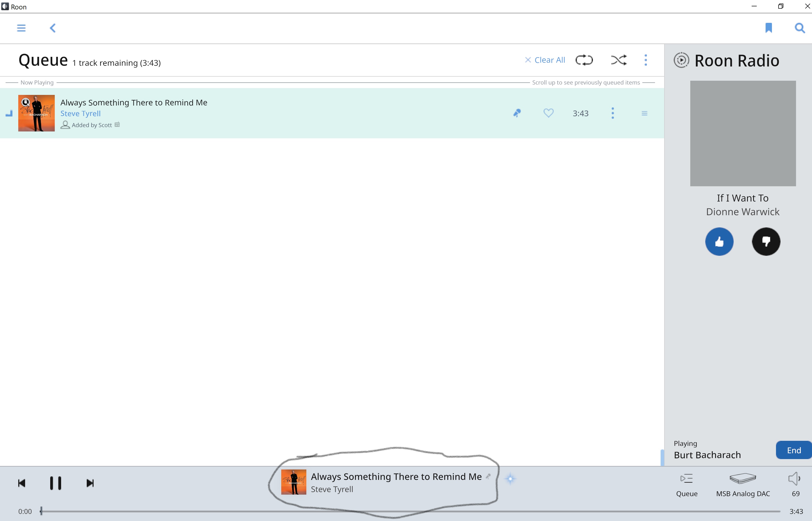End Roon Radio with the End button
The image size is (812, 521).
(x=793, y=450)
